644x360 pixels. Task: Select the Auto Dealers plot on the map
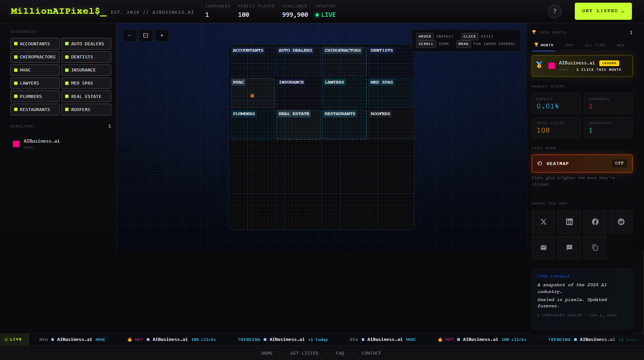tap(299, 61)
